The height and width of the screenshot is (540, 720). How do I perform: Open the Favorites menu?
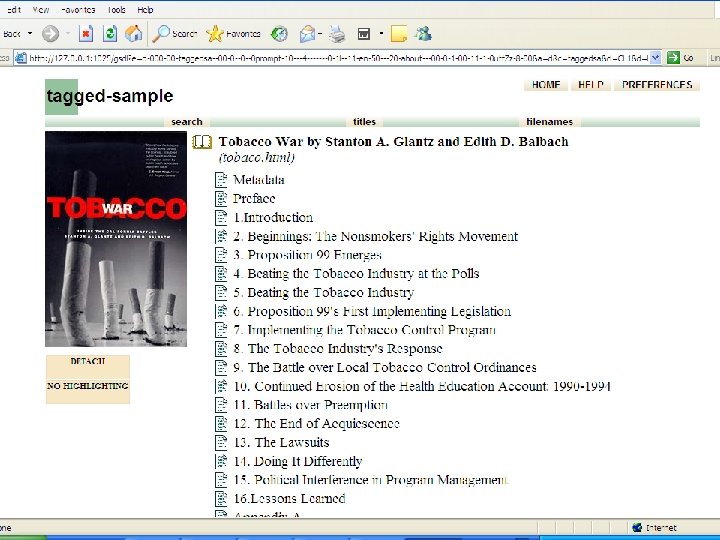click(x=78, y=10)
